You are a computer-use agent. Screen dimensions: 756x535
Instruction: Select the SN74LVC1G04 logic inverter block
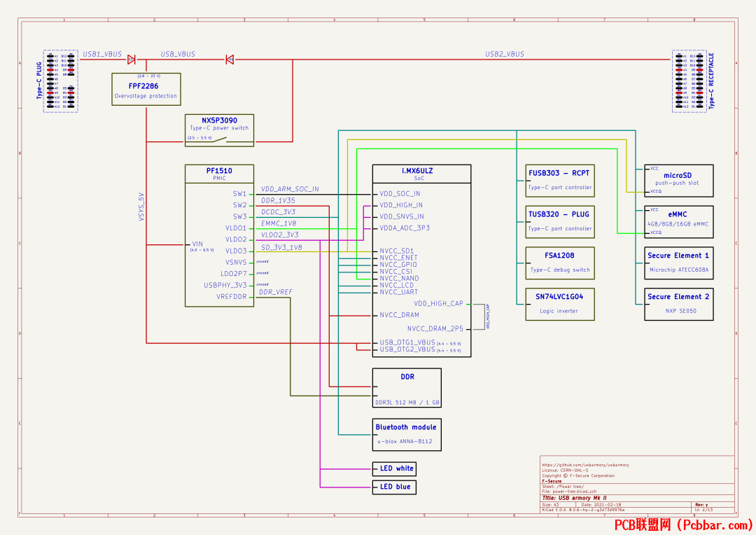click(x=560, y=305)
